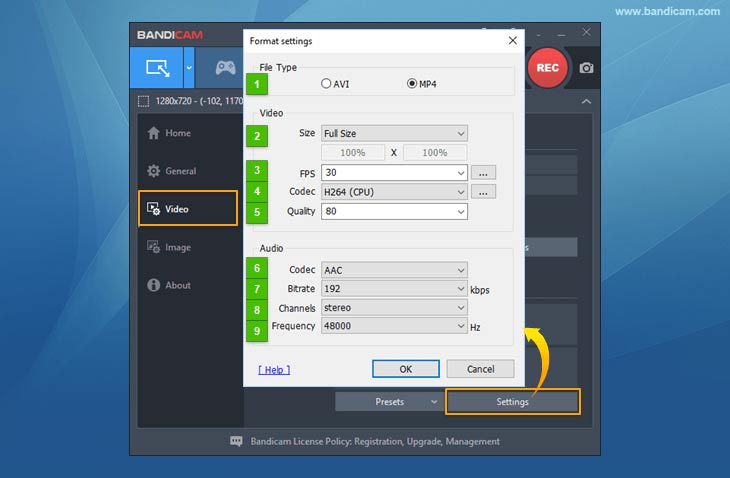This screenshot has width=730, height=478.
Task: Take a screenshot with the camera icon
Action: click(586, 68)
